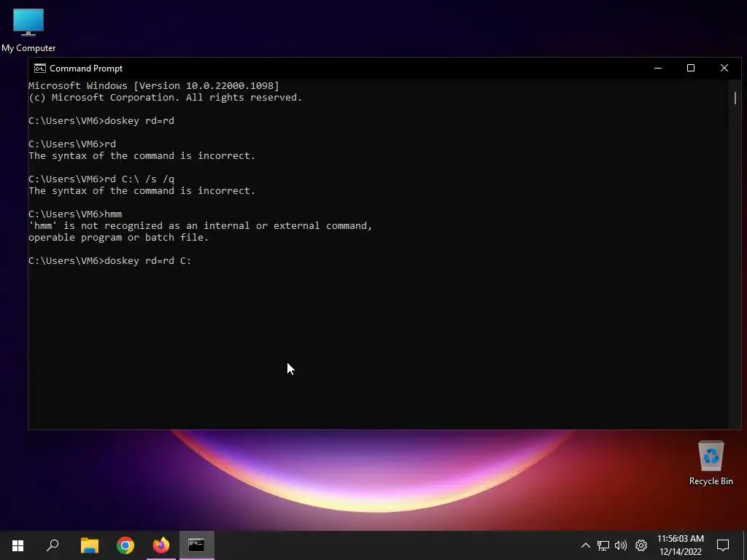Open the notification center icon

pyautogui.click(x=723, y=545)
